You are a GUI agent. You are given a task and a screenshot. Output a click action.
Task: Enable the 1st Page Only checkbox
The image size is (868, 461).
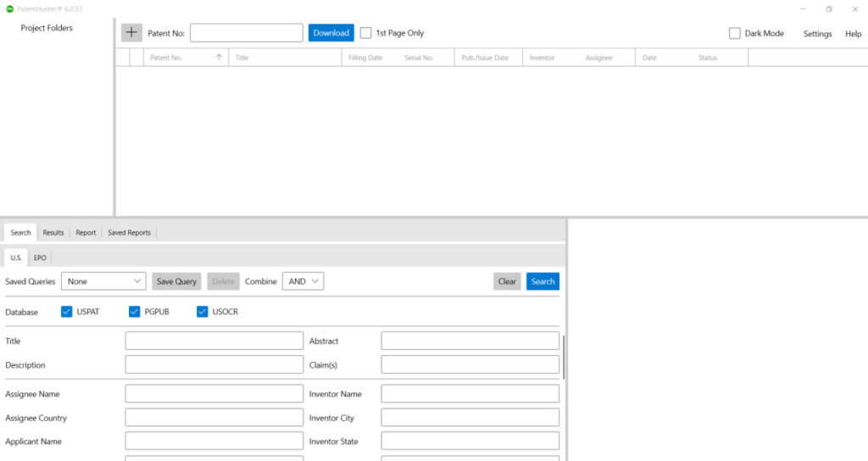click(365, 33)
